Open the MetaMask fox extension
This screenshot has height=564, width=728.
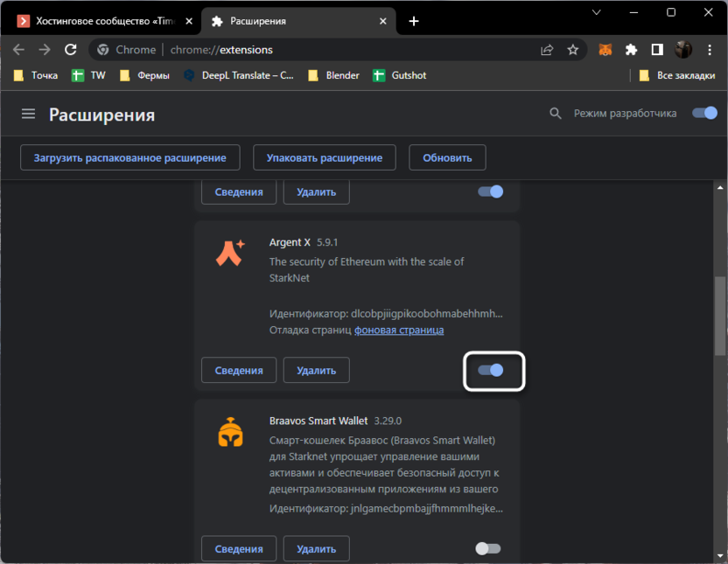(605, 50)
